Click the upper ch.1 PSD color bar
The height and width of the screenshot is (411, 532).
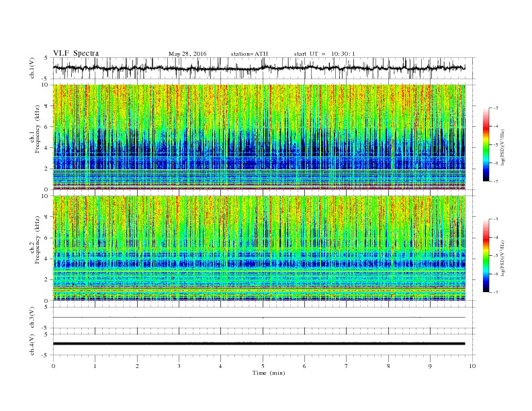[486, 144]
